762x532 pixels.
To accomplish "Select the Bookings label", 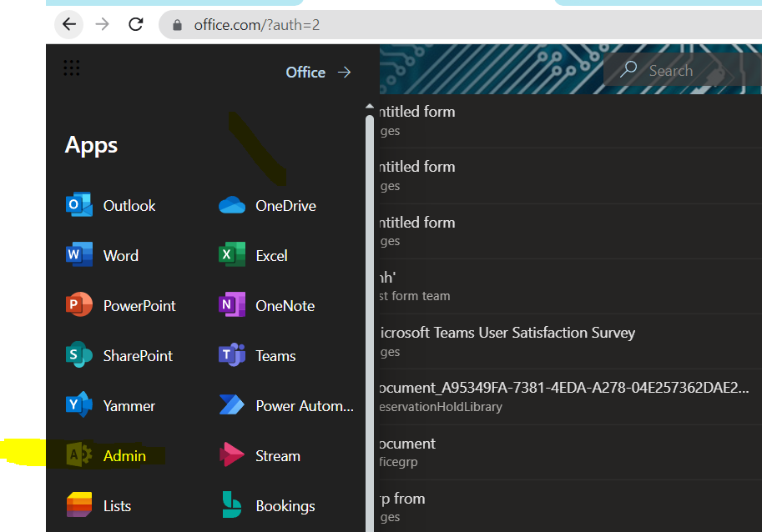I will coord(285,506).
